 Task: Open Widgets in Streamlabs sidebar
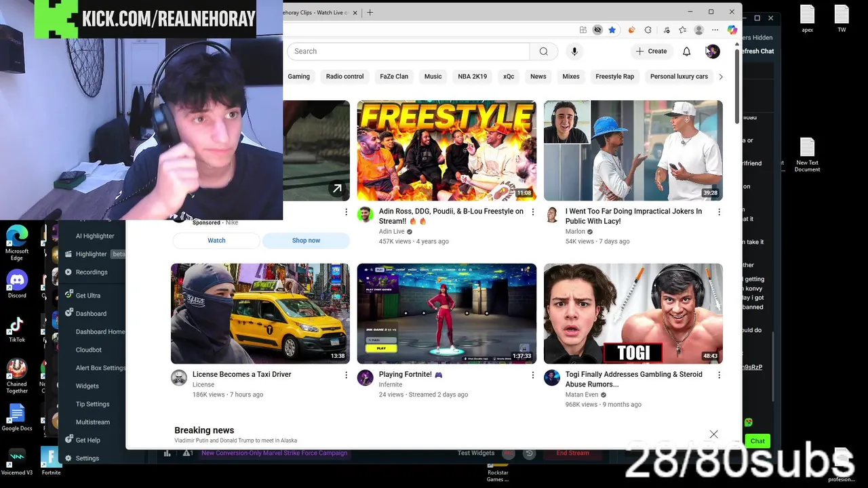tap(87, 386)
